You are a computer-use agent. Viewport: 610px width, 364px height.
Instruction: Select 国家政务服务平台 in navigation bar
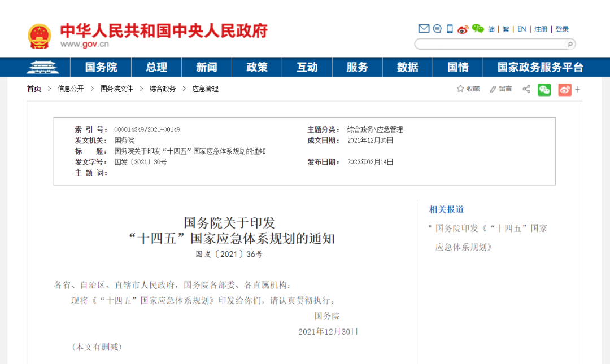(540, 67)
